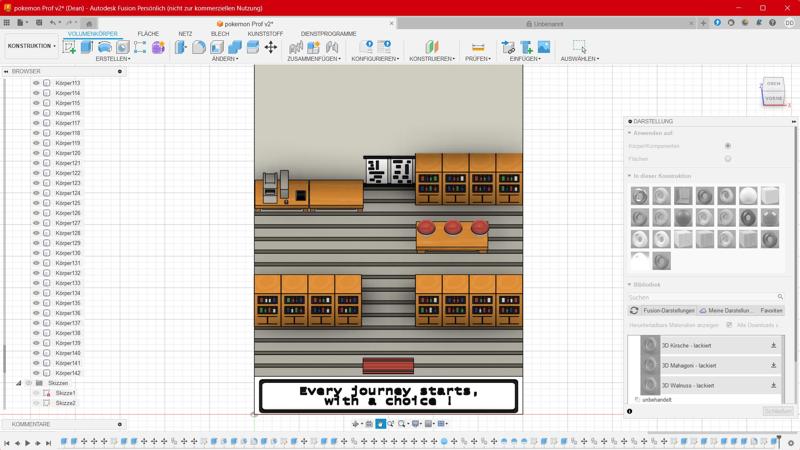Open the Erstellen dropdown menu
Screen dimensions: 800x450
113,59
